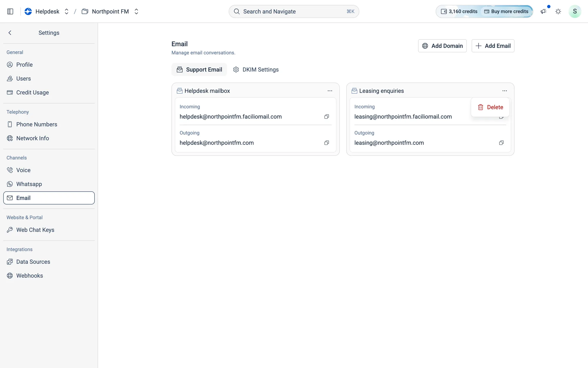Click the Leasing enquiries card title
588x368 pixels.
pyautogui.click(x=381, y=91)
